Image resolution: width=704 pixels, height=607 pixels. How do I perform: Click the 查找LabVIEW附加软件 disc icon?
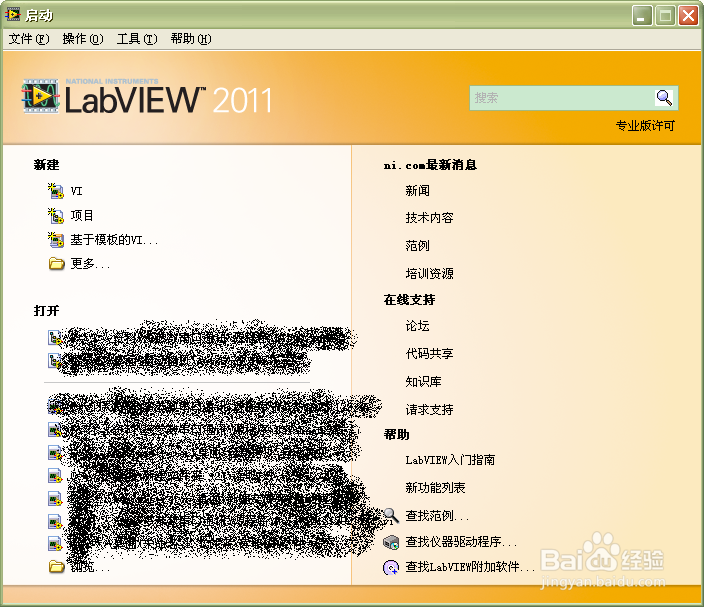[391, 567]
